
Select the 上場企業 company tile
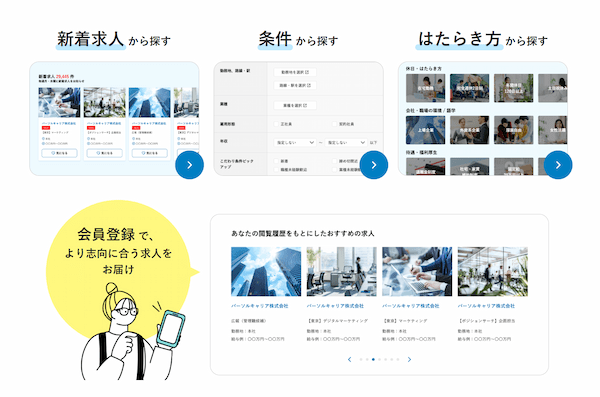(x=426, y=130)
